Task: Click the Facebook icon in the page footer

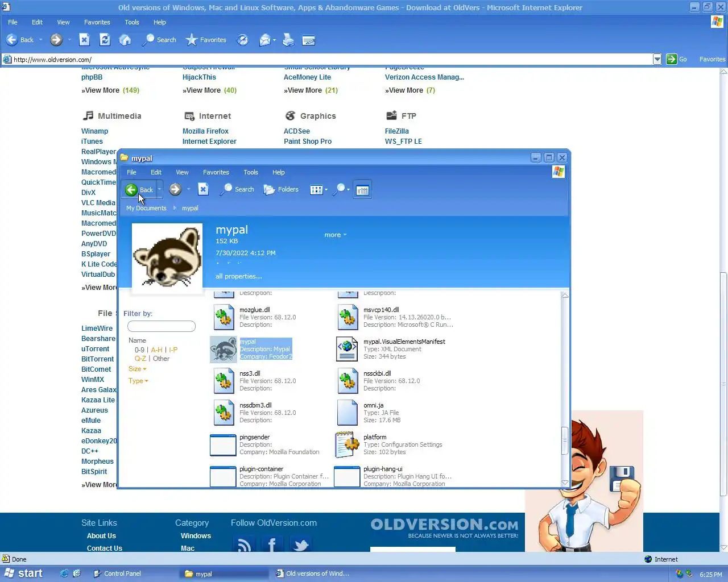Action: [272, 544]
